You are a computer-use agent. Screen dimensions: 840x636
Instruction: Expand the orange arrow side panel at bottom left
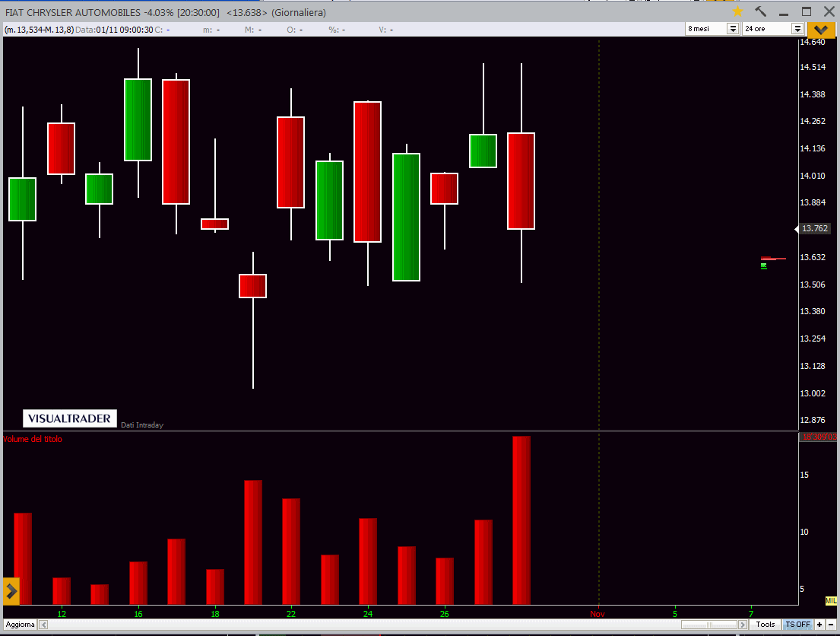click(x=11, y=591)
